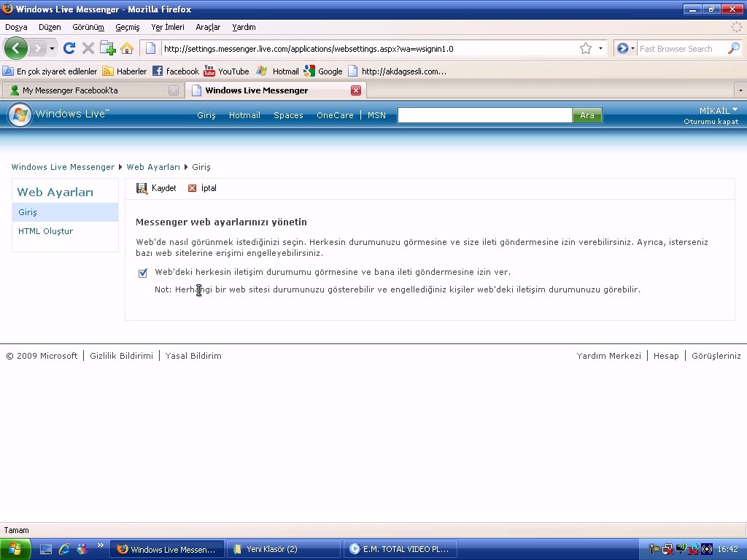This screenshot has width=747, height=560.
Task: Click the Fast Browser Search magnifier icon
Action: (x=734, y=48)
